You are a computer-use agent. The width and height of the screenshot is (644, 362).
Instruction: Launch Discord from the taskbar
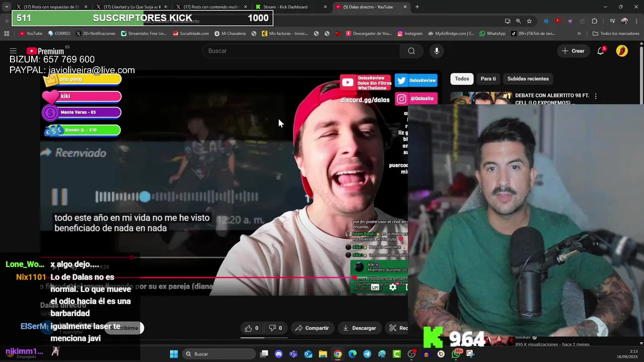coord(279,354)
